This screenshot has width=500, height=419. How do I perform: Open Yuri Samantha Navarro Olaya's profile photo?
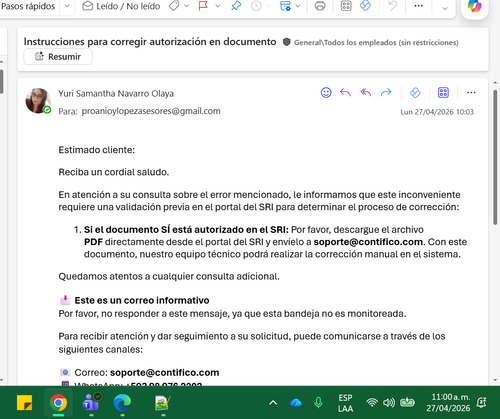[38, 101]
